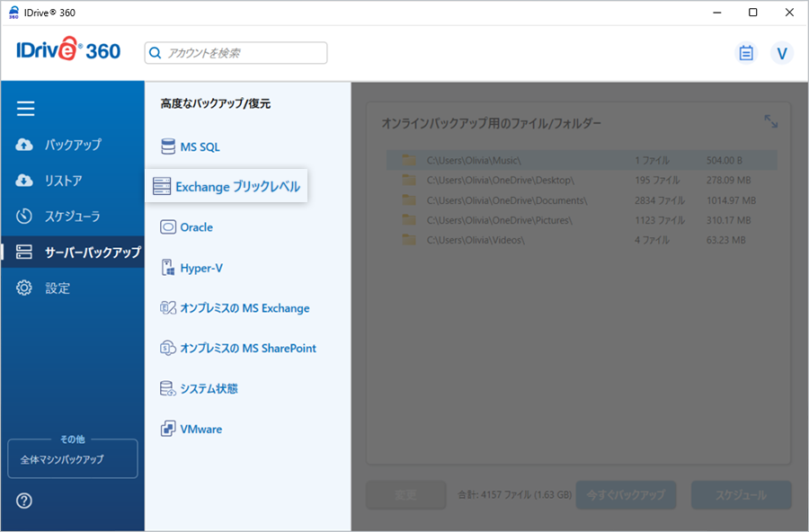The width and height of the screenshot is (809, 532).
Task: Open the calendar icon in header
Action: (745, 53)
